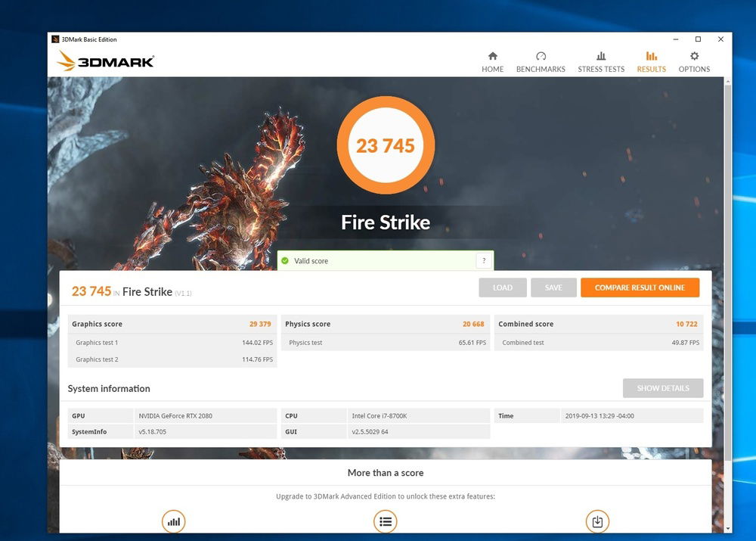Image resolution: width=756 pixels, height=541 pixels.
Task: Expand system info with Show Details
Action: click(662, 388)
